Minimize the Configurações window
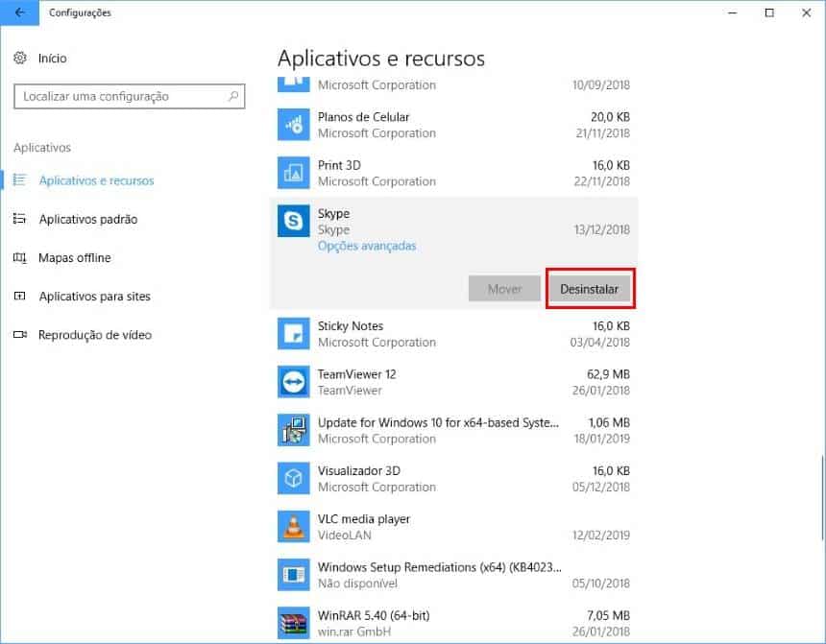826x644 pixels. tap(732, 12)
